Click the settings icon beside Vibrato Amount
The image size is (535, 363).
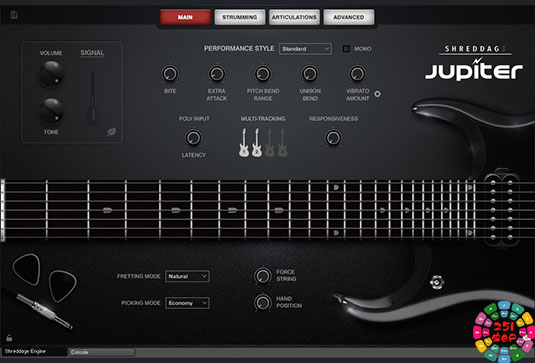(x=377, y=94)
